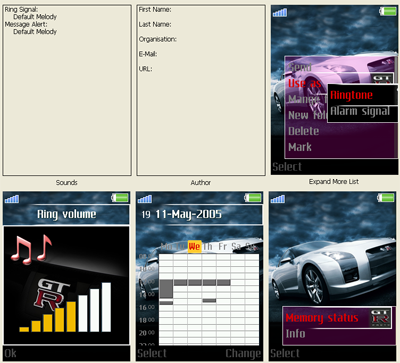Viewport: 400px width, 363px height.
Task: Click the 20:00 time label
Action: [147, 333]
